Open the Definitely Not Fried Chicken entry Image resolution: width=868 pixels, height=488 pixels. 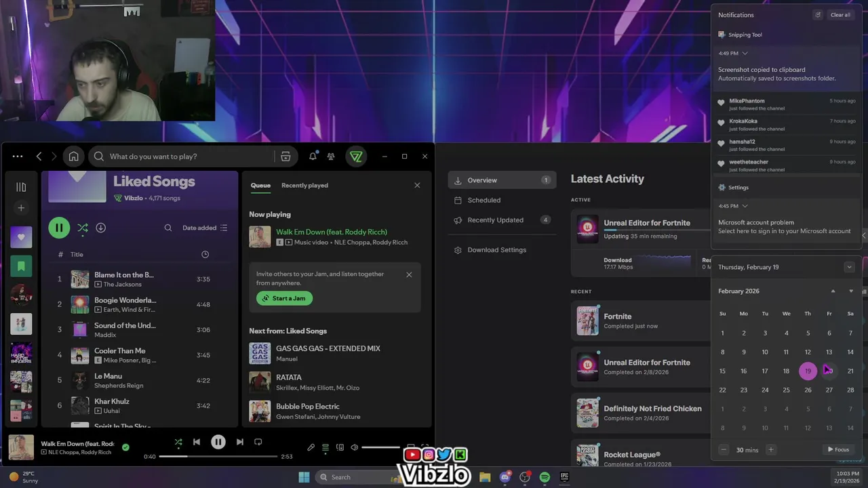click(642, 413)
